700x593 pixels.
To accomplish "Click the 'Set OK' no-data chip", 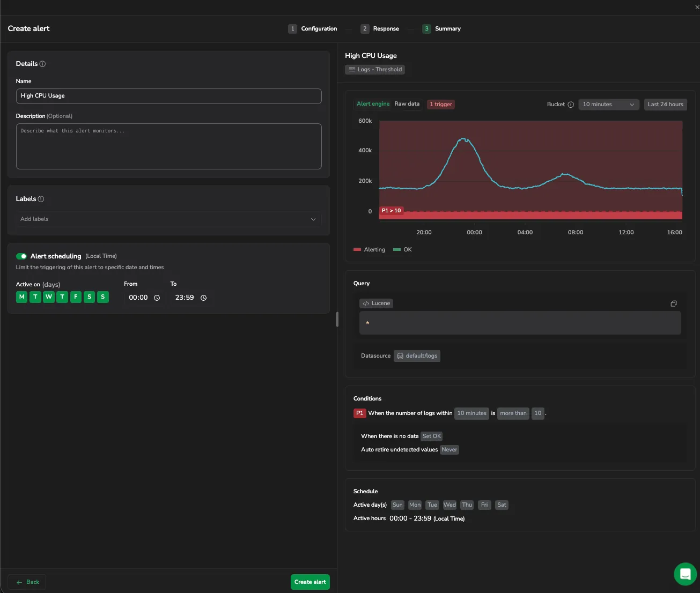I will coord(432,436).
